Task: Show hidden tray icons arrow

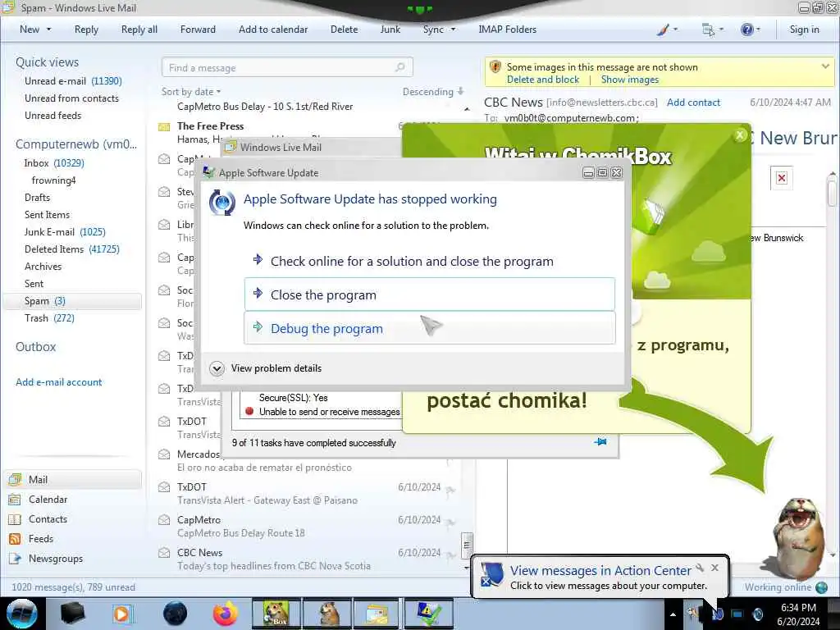Action: click(673, 614)
